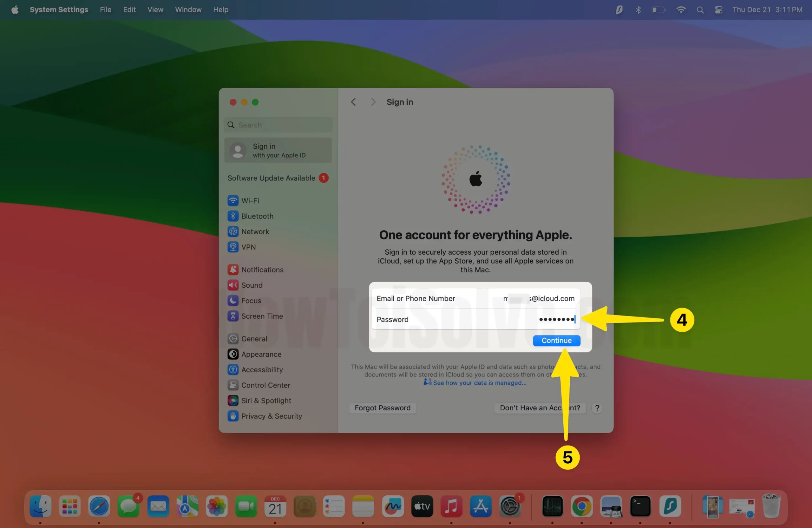
Task: Select Siri & Spotlight settings
Action: 266,401
